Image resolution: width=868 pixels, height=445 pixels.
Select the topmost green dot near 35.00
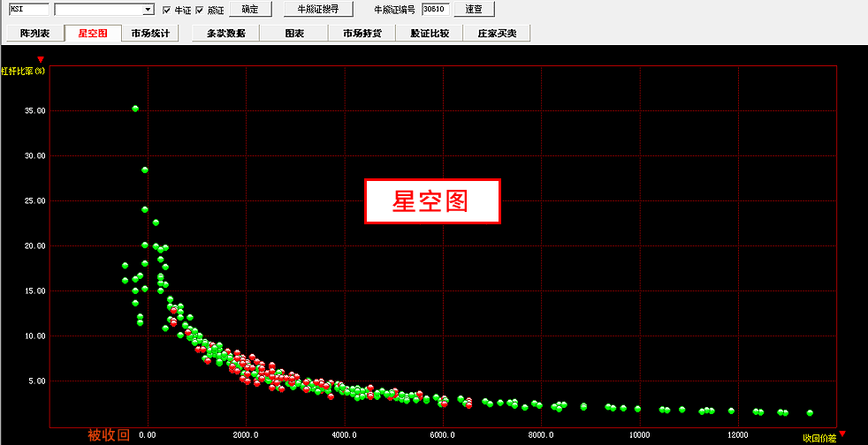click(135, 109)
